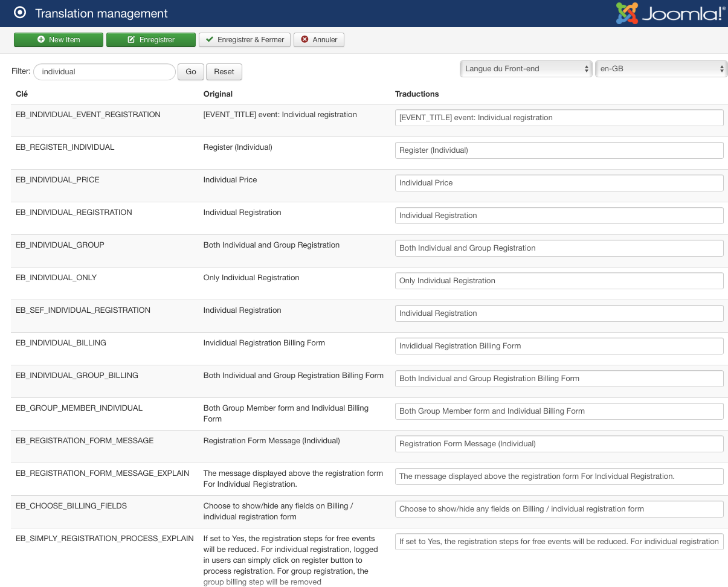728x587 pixels.
Task: Click Enregistrer & Fermer button
Action: click(245, 40)
